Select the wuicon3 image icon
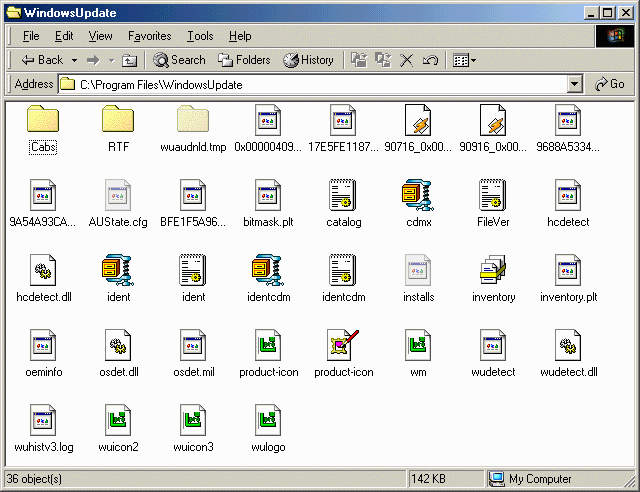Image resolution: width=640 pixels, height=492 pixels. coord(193,421)
